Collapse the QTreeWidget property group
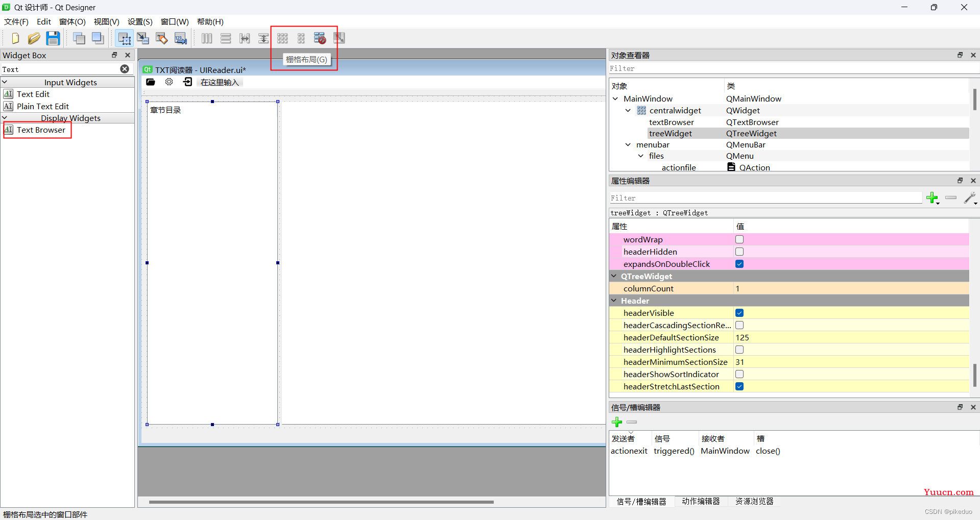Image resolution: width=980 pixels, height=520 pixels. coord(614,276)
